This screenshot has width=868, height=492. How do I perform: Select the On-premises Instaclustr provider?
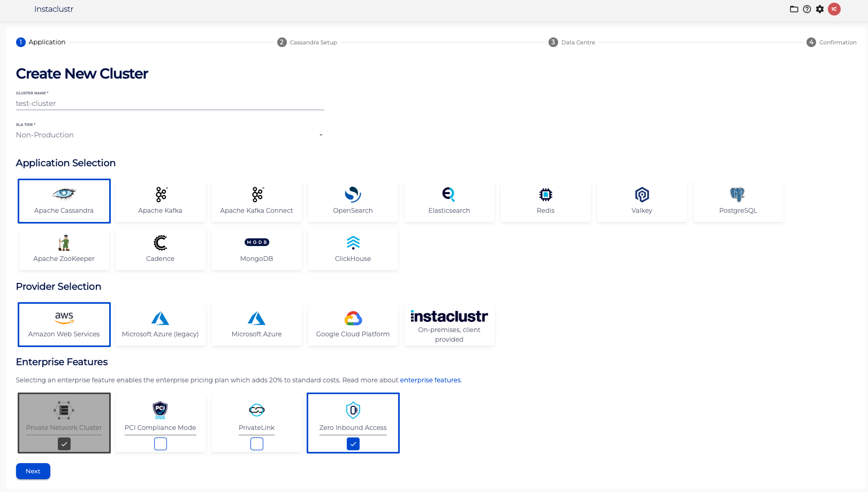pos(450,325)
